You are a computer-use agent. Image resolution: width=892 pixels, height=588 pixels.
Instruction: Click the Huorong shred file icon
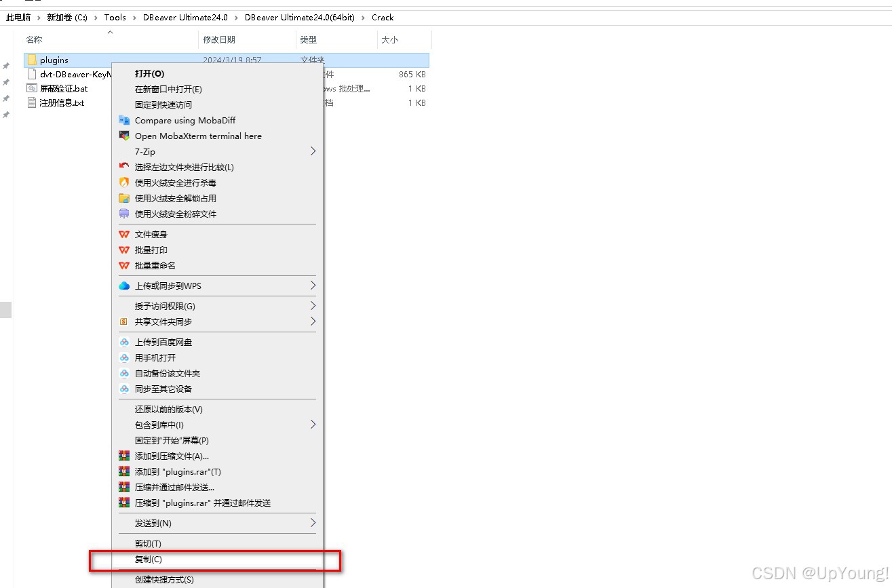[x=124, y=214]
